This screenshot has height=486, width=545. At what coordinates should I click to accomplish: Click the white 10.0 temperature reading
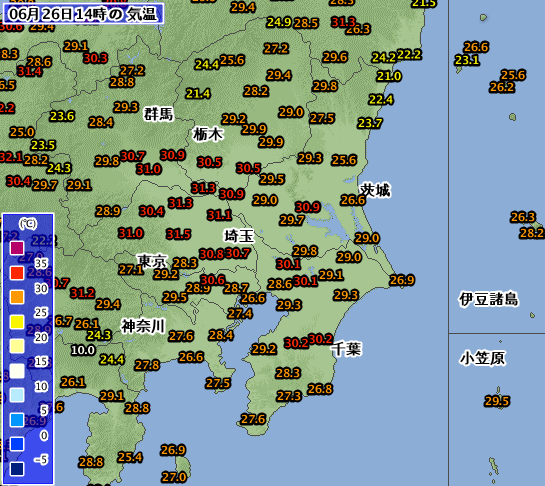pyautogui.click(x=83, y=350)
